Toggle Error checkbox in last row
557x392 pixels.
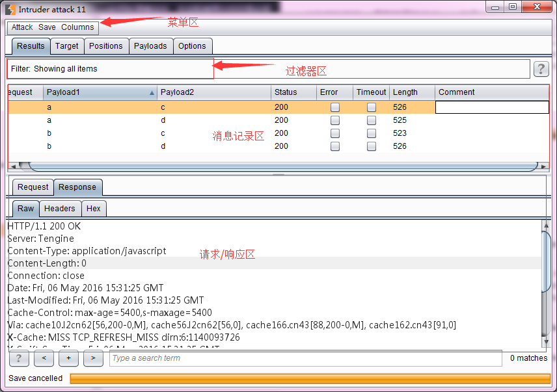tap(335, 146)
